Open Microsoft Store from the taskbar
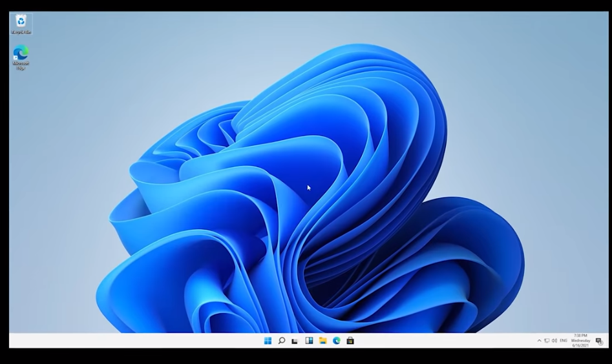This screenshot has height=364, width=612. 350,341
